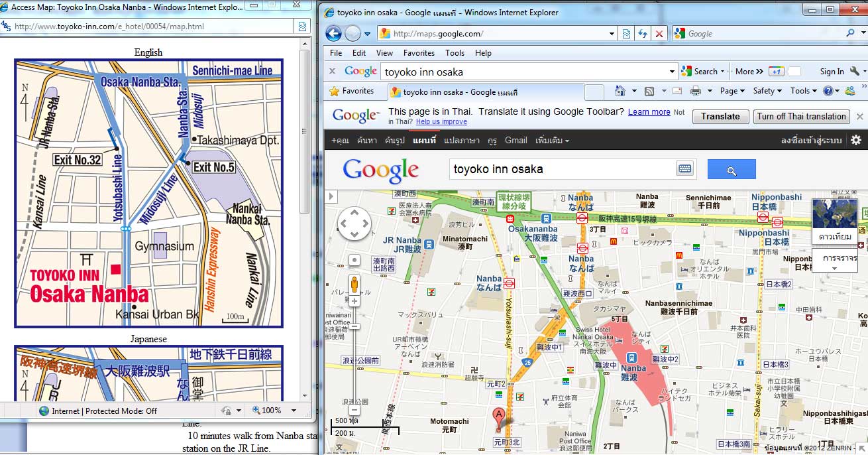Click the Compatibility View icon in Toyoko Inn window
The height and width of the screenshot is (455, 868).
[302, 27]
